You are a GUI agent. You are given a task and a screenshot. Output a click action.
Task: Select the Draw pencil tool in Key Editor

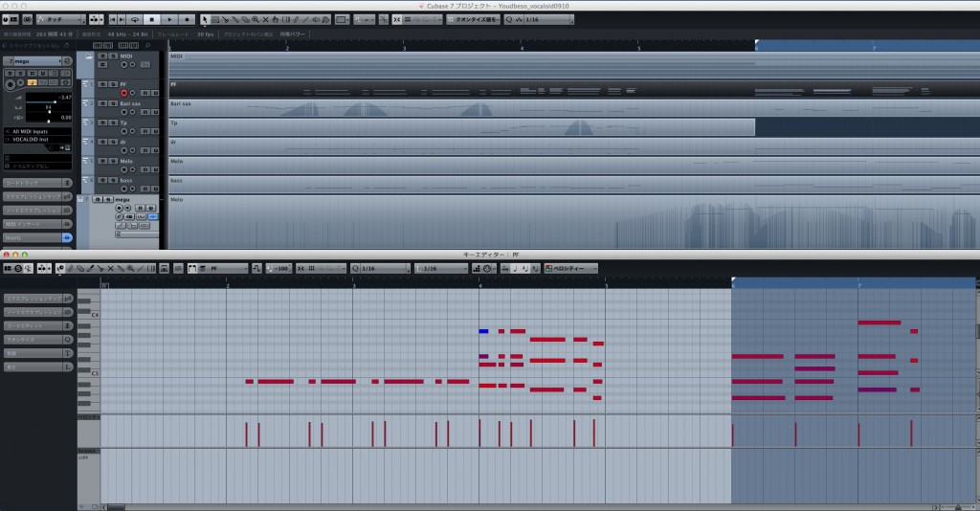(x=71, y=268)
